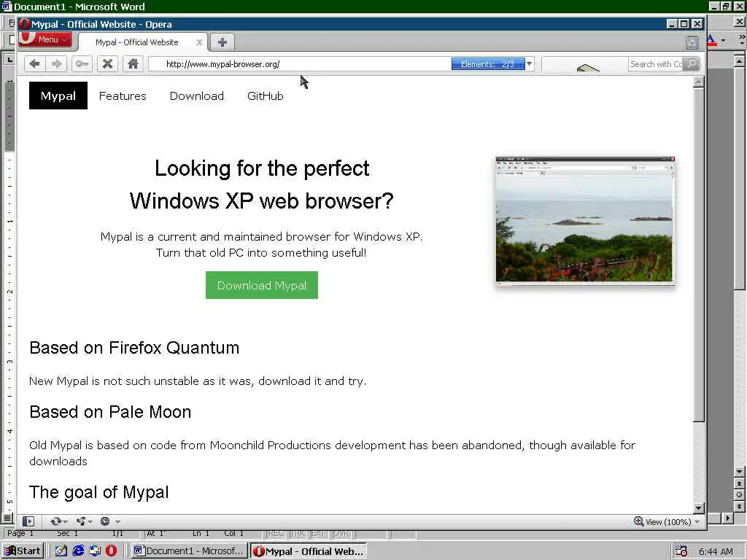Image resolution: width=747 pixels, height=560 pixels.
Task: Click the Based on Firefox Quantum heading
Action: [x=134, y=348]
